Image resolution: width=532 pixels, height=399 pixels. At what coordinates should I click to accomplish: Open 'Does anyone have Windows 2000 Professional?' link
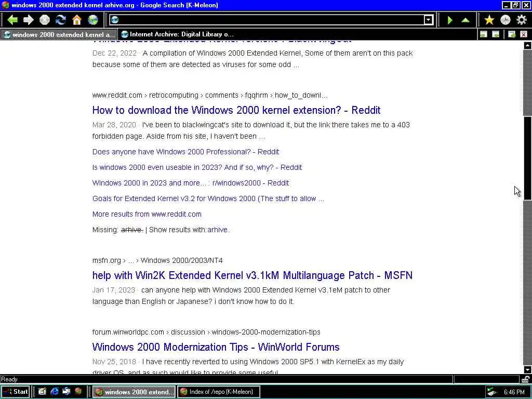(185, 152)
